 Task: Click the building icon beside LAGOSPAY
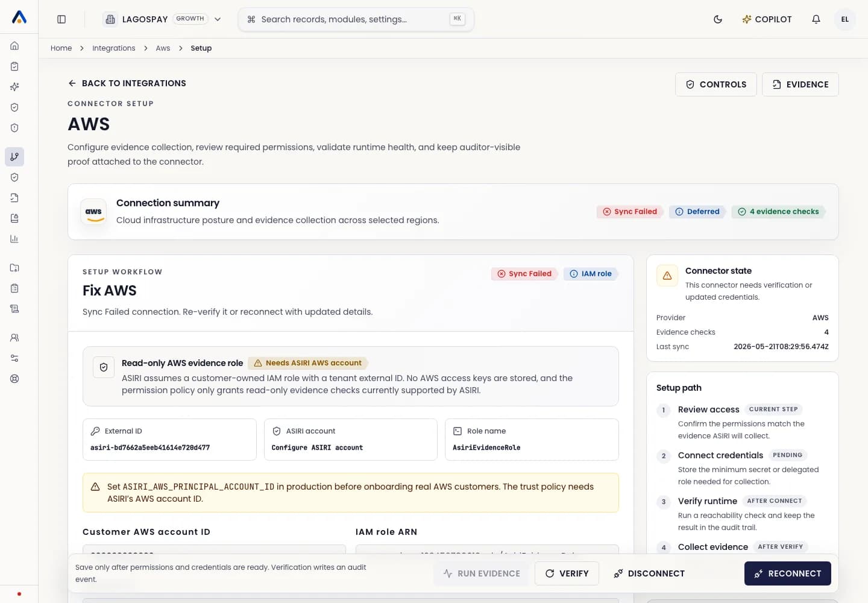click(110, 19)
